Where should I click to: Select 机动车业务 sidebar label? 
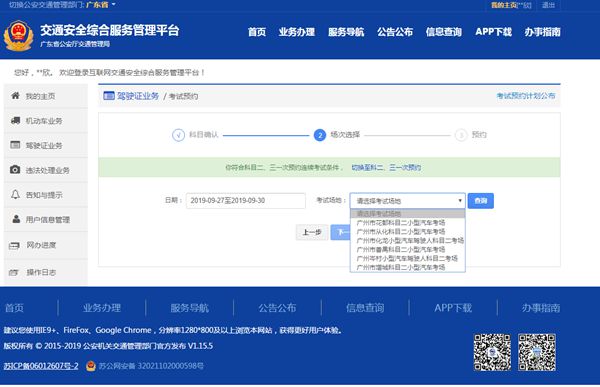[x=44, y=121]
